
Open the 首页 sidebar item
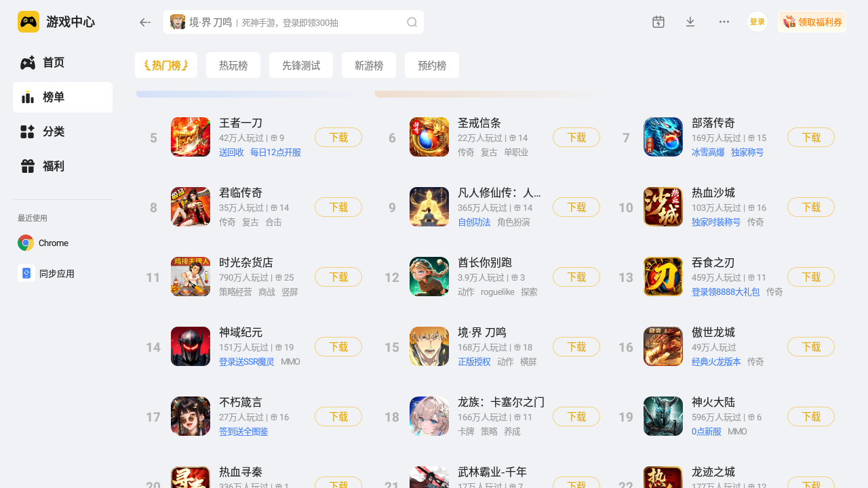coord(62,62)
